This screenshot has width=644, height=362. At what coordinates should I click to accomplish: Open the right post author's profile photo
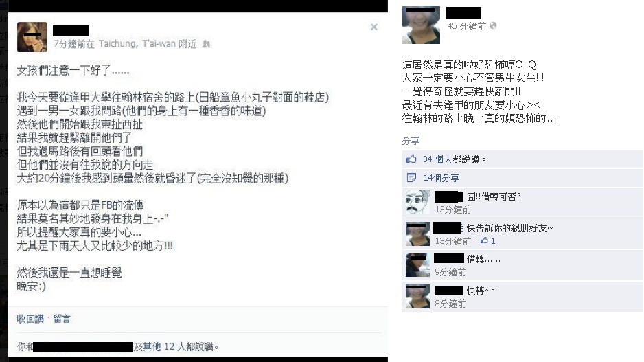421,25
